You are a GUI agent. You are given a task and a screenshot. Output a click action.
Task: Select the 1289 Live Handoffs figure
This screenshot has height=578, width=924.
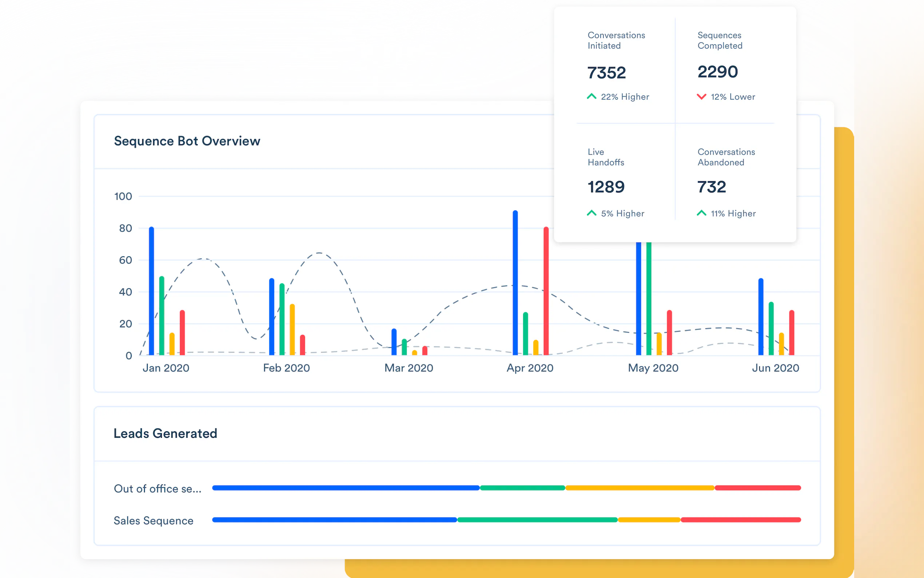tap(606, 187)
